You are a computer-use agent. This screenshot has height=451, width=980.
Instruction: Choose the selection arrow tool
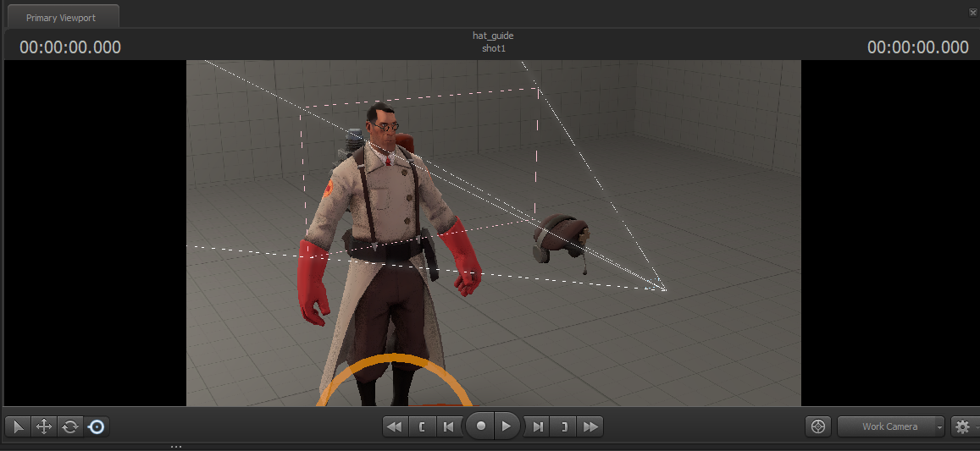click(18, 426)
